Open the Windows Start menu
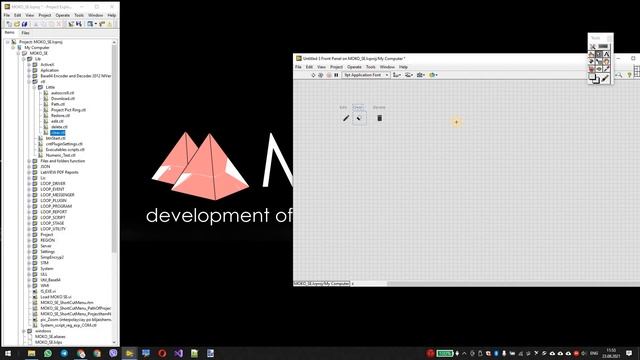This screenshot has width=640, height=360. pos(8,353)
